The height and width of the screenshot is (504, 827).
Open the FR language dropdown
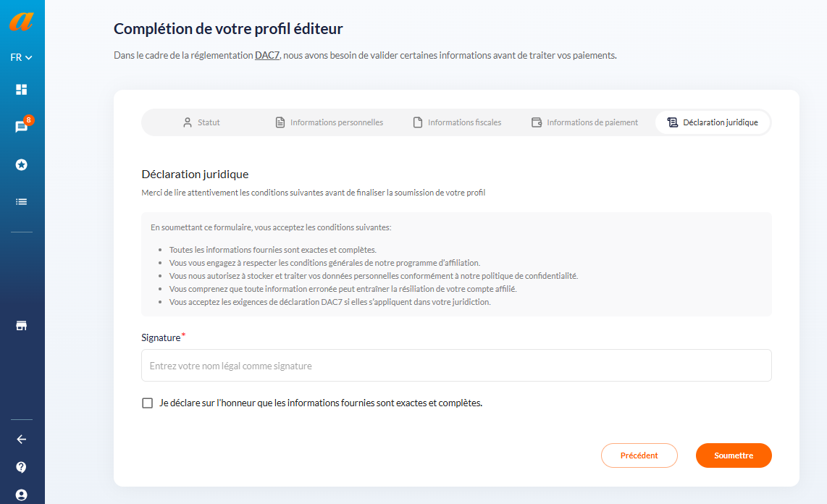[x=21, y=57]
